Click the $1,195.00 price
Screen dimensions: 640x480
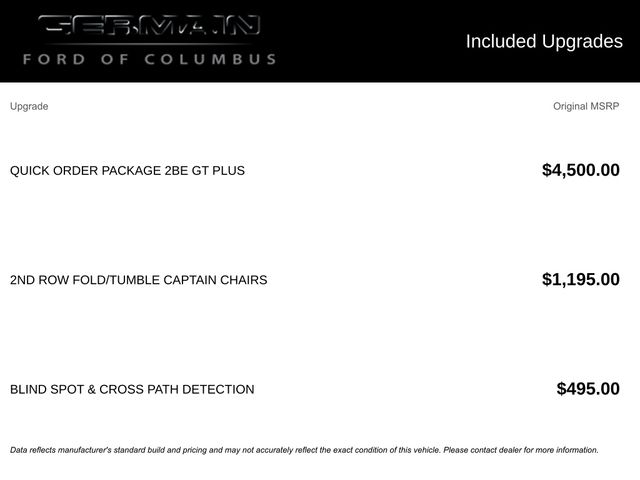(x=581, y=280)
